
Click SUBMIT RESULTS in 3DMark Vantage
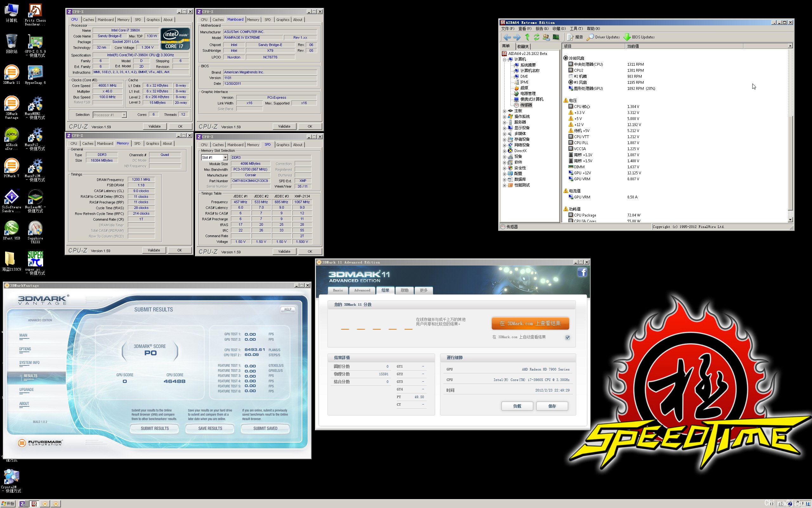155,428
